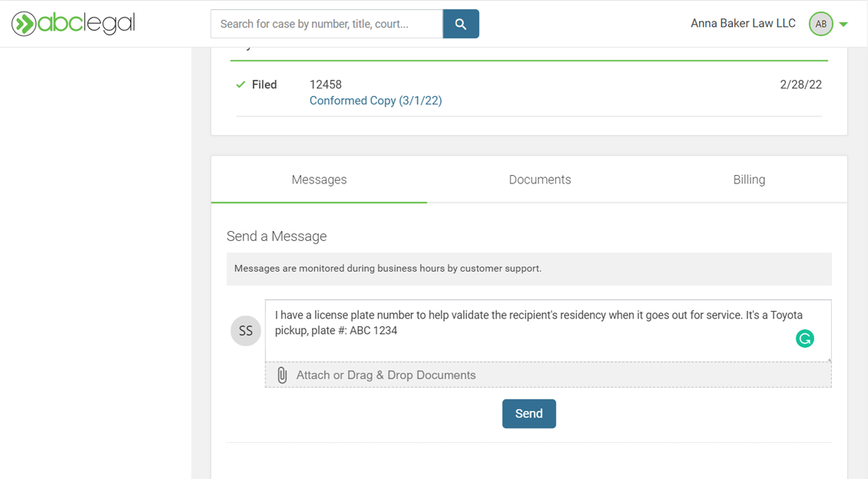
Task: Switch to the Messages tab
Action: [319, 180]
